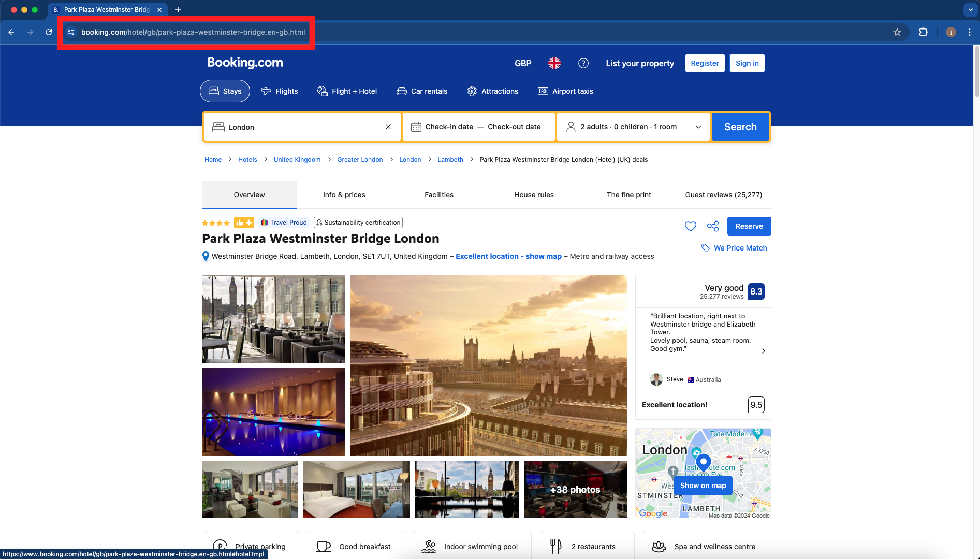The width and height of the screenshot is (980, 559).
Task: Open the customer help question mark icon
Action: click(583, 63)
